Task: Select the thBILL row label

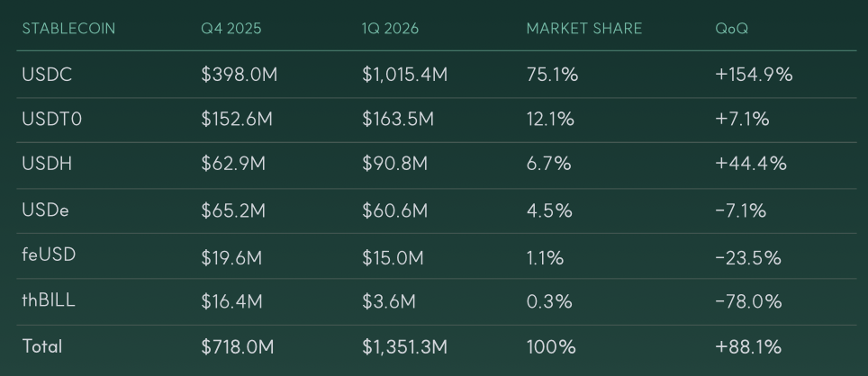Action: click(x=49, y=300)
